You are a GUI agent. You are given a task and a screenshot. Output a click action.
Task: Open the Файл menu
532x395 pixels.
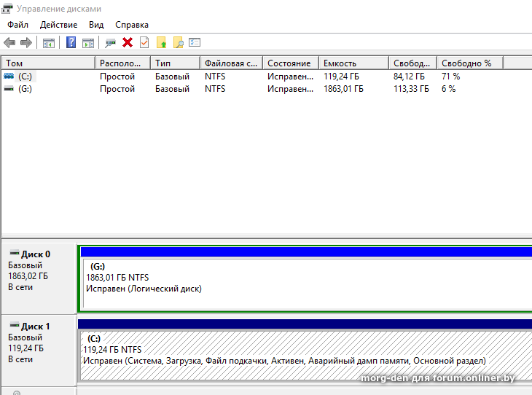(x=18, y=25)
